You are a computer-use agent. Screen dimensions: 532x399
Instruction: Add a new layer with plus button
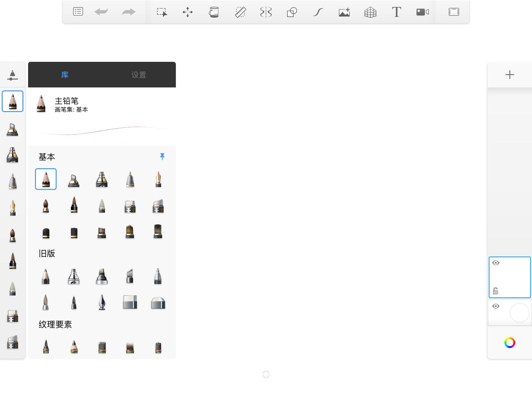[510, 75]
